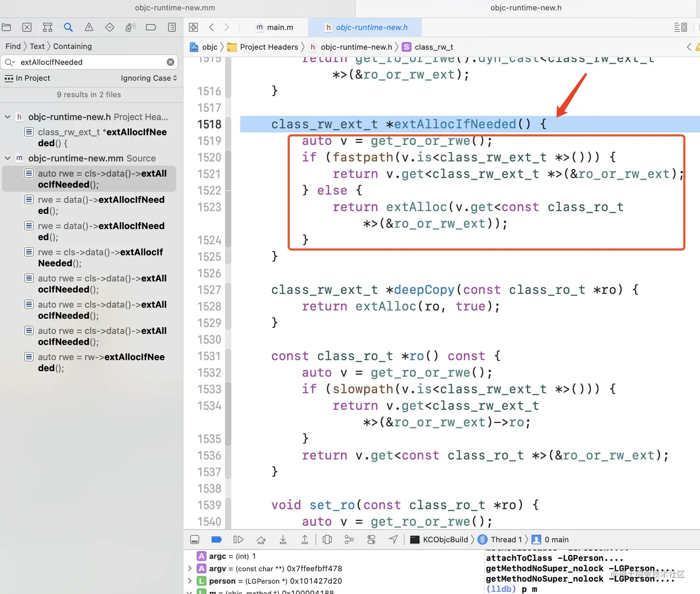This screenshot has height=594, width=700.
Task: Click the set_ro function name
Action: click(332, 505)
